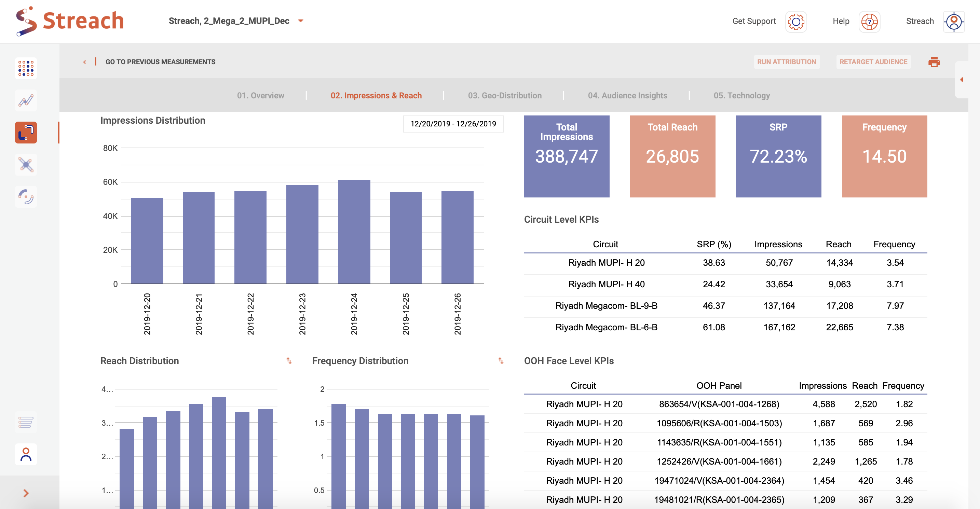Click the print icon
The height and width of the screenshot is (509, 980).
pos(934,62)
